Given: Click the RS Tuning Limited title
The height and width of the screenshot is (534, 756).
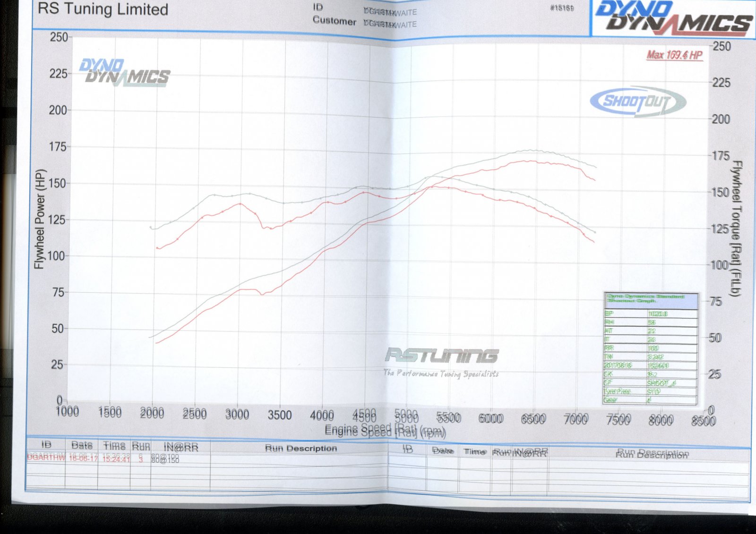Looking at the screenshot, I should (x=103, y=9).
